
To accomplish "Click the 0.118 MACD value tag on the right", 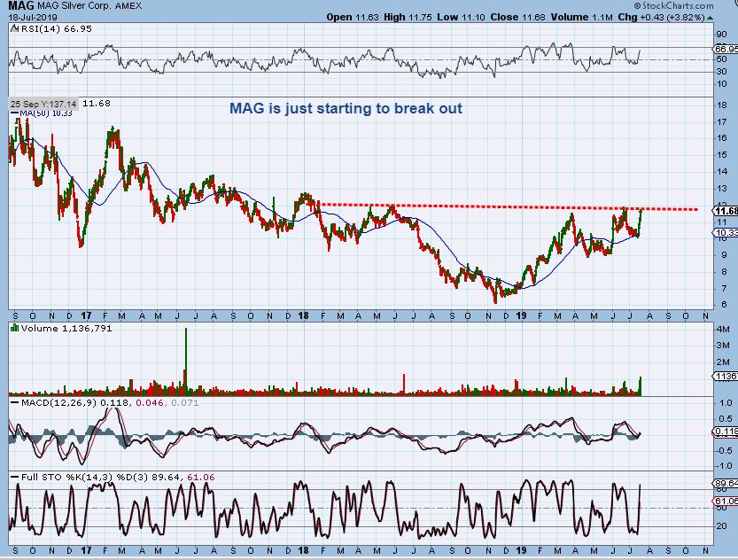I will click(x=726, y=431).
